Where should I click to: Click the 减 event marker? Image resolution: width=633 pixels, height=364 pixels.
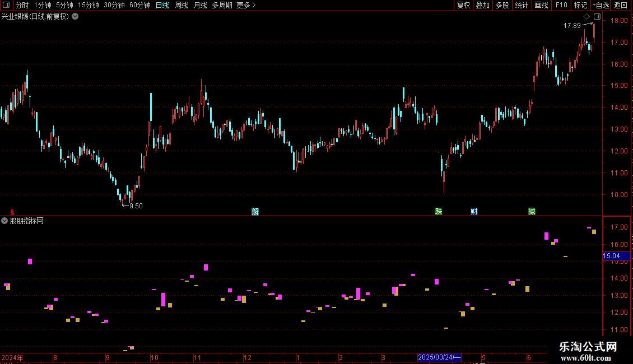pos(532,212)
